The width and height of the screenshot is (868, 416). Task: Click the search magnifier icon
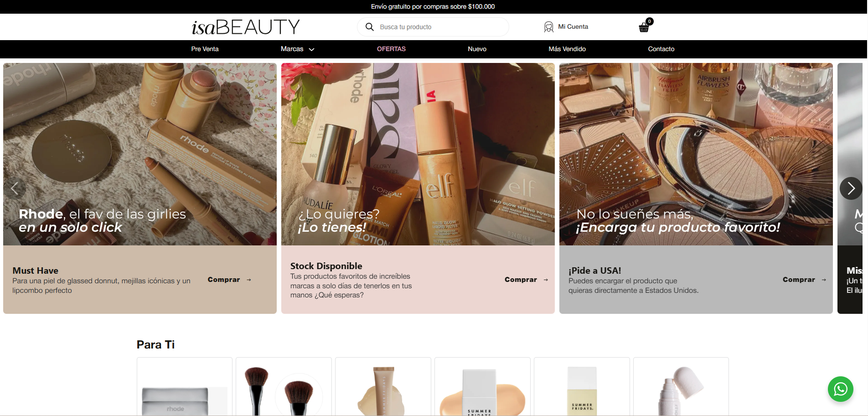[370, 27]
